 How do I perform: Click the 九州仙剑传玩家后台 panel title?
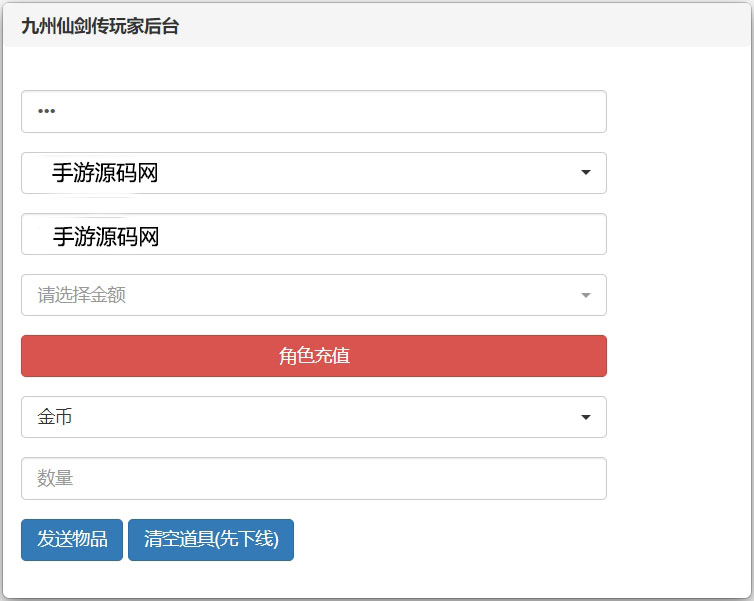(x=100, y=27)
